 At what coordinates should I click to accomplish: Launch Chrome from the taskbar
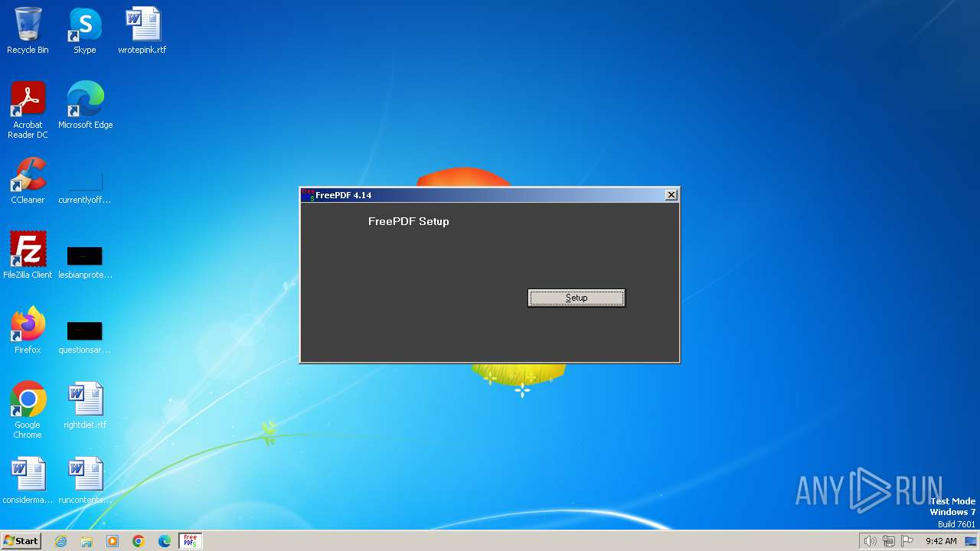[139, 541]
